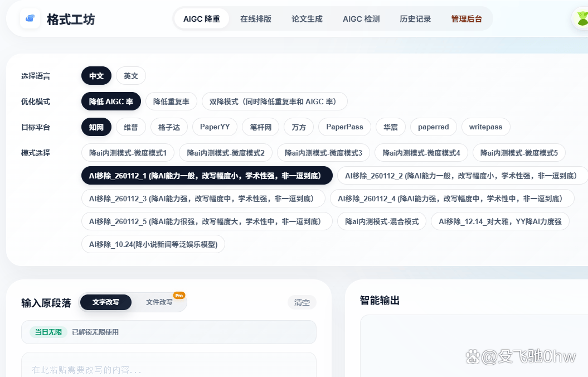Switch to 文件改写 Pro mode

point(160,301)
